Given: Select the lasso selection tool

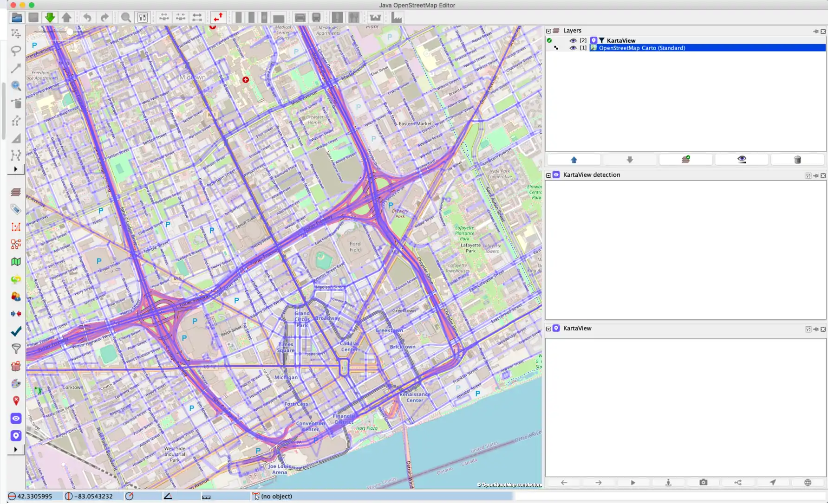Looking at the screenshot, I should click(x=16, y=51).
